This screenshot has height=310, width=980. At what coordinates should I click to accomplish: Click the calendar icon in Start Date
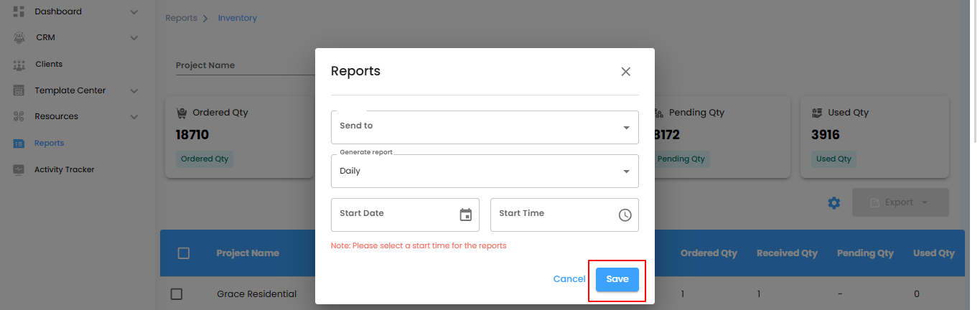click(465, 215)
